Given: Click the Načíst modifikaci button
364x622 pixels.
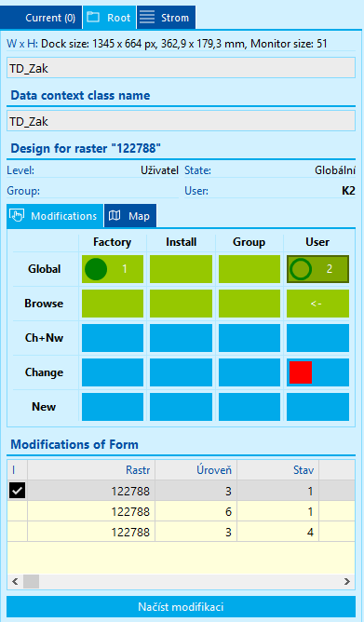Looking at the screenshot, I should point(181,606).
